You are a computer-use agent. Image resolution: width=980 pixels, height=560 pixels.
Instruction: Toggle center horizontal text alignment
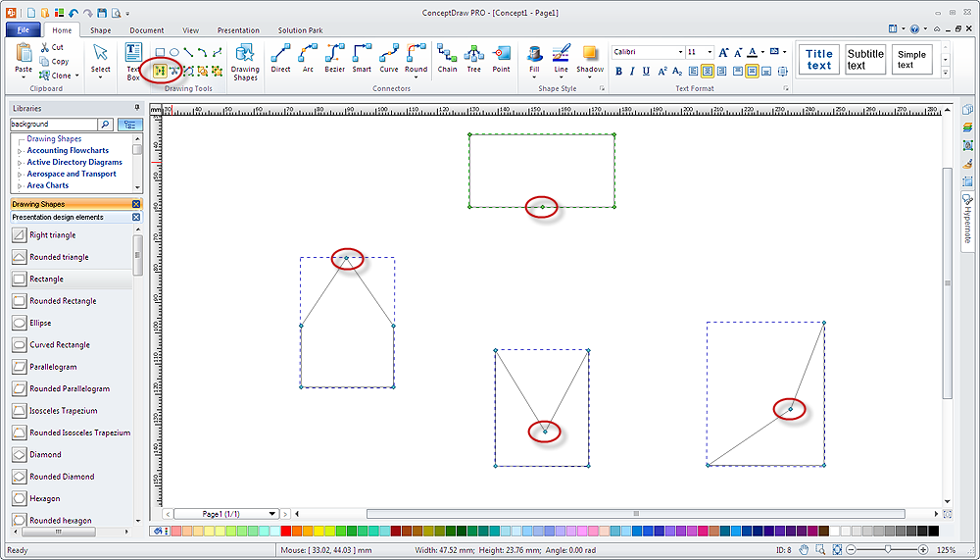pos(707,72)
